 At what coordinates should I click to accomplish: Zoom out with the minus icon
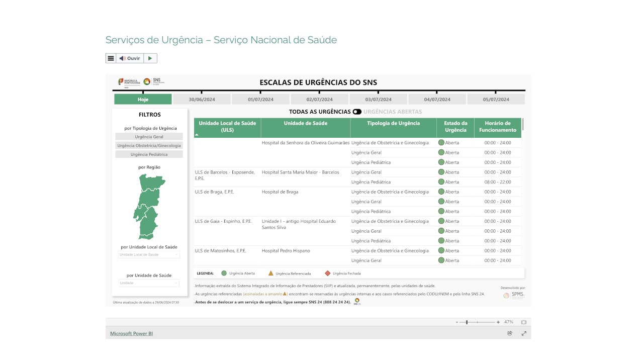tap(457, 322)
